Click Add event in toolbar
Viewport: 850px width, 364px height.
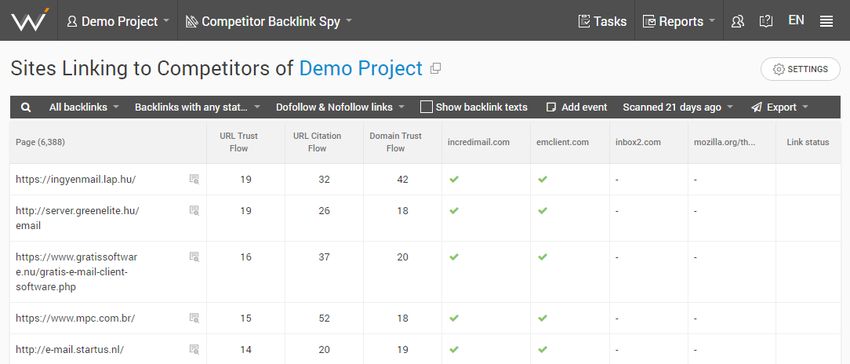click(x=577, y=107)
